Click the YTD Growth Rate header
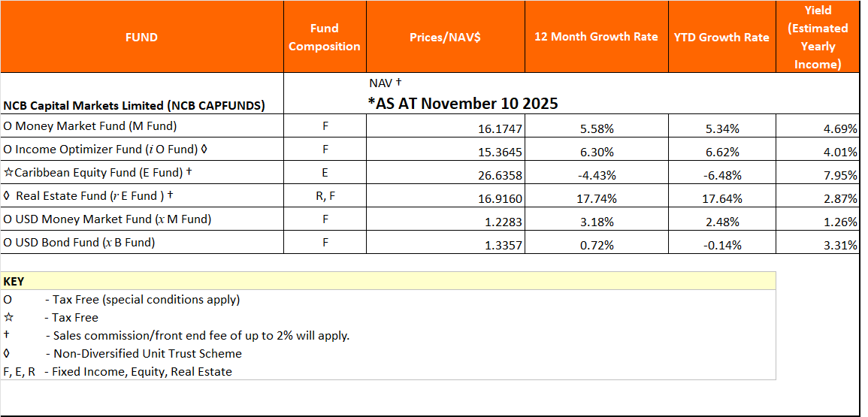 (721, 37)
